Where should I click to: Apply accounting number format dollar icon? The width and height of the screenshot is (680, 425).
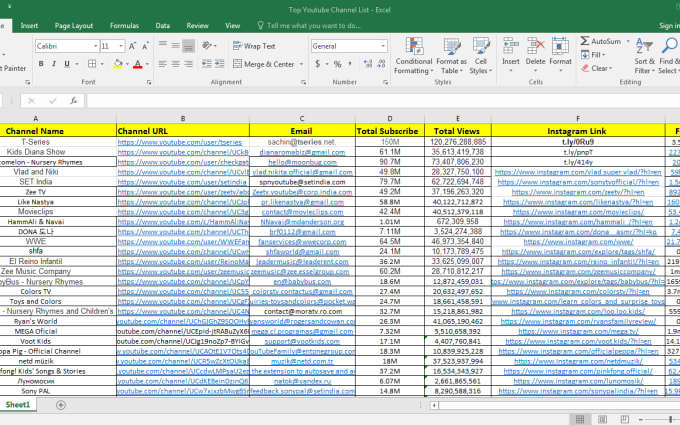pos(317,64)
